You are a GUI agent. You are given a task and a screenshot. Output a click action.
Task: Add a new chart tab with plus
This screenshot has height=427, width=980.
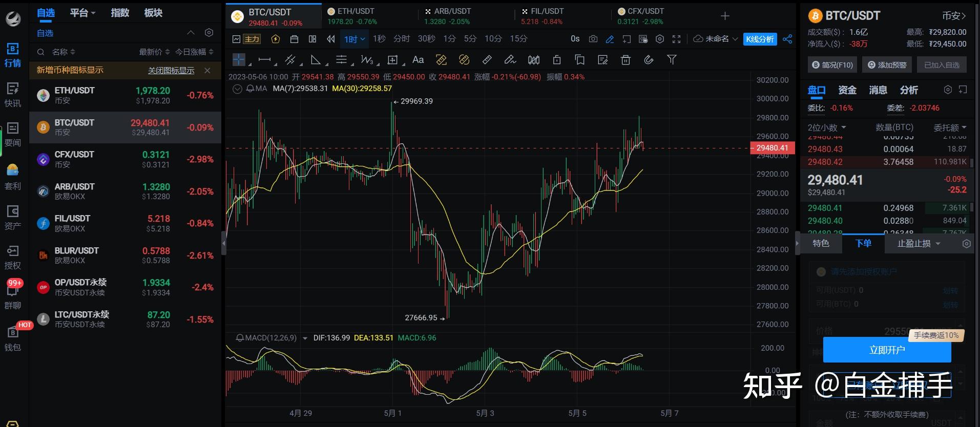pos(725,16)
